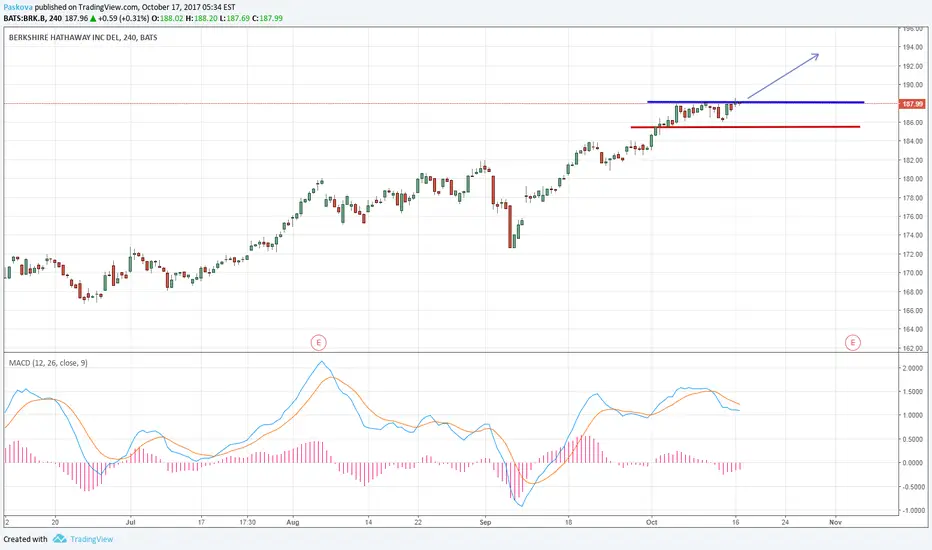Click the 194.00 price axis label
Viewport: 932px width, 550px height.
click(912, 47)
